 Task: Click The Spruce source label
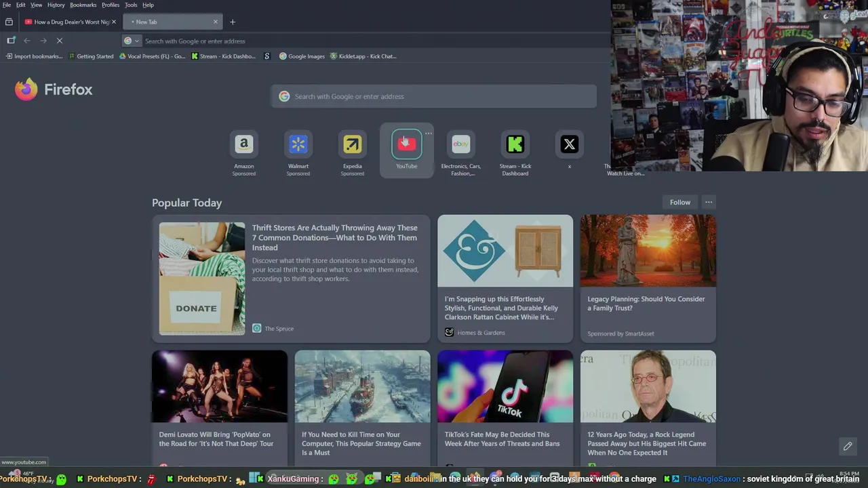click(x=273, y=328)
